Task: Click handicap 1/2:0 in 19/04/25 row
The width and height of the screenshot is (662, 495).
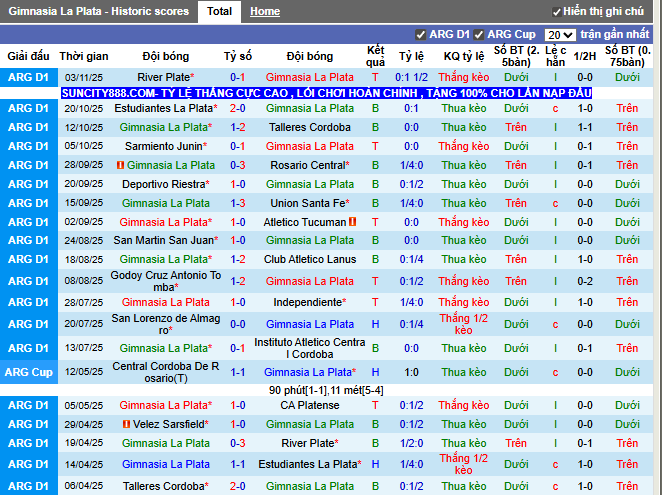Action: tap(411, 443)
